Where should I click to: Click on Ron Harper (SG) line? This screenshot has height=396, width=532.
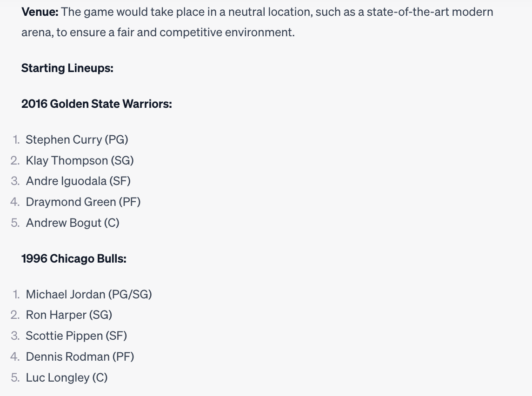[69, 315]
